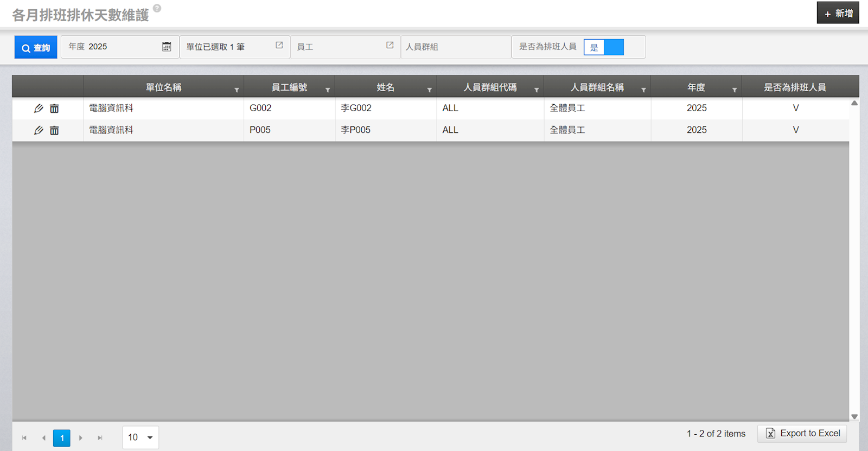Click the 1 - 2 of 2 items text
Screen dimensions: 868x451
tap(716, 434)
